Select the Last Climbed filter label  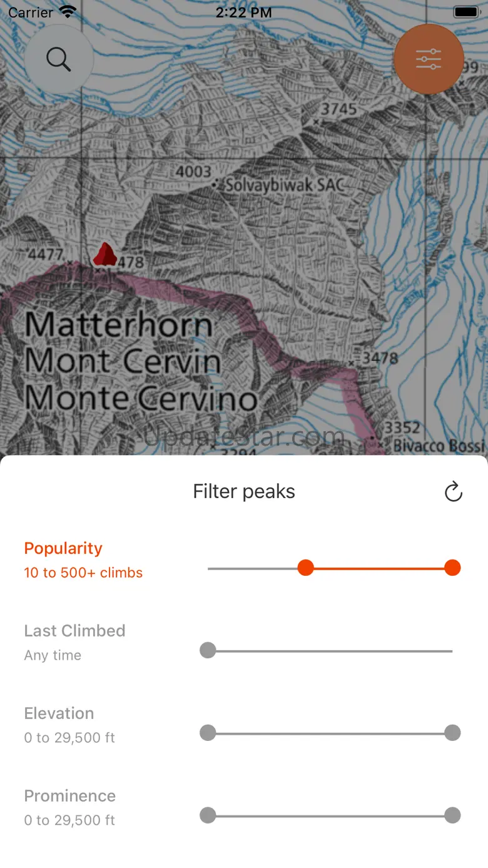click(x=74, y=631)
